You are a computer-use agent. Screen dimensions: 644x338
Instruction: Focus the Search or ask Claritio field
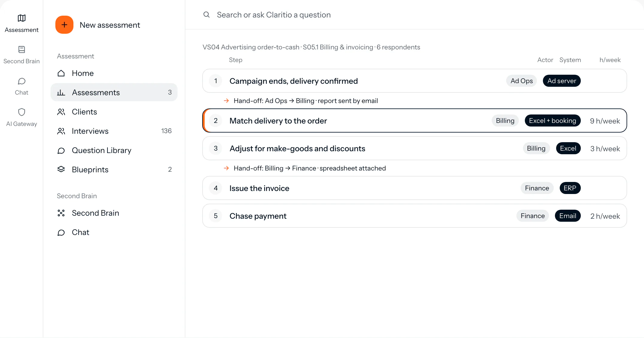[x=415, y=15]
